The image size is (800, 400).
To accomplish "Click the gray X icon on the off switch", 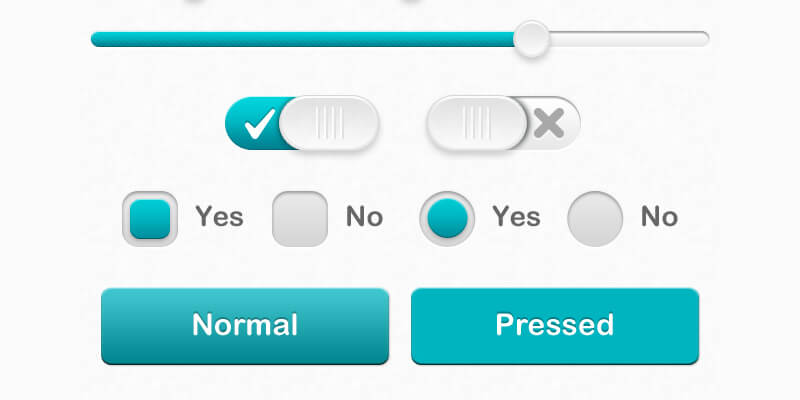I will click(549, 123).
